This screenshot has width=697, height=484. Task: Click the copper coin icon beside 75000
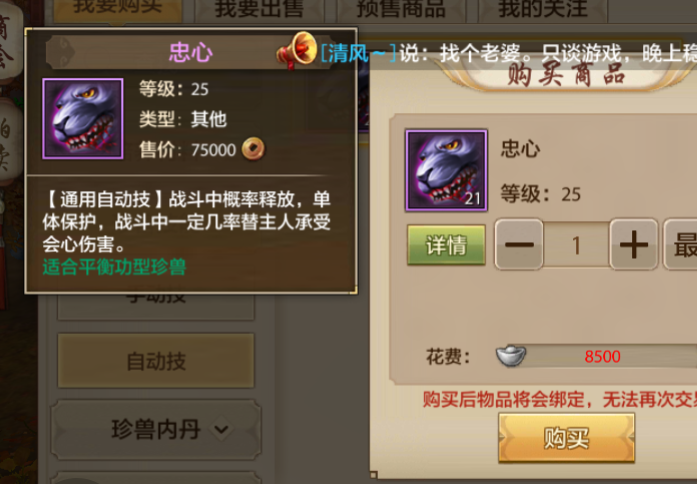pos(253,149)
